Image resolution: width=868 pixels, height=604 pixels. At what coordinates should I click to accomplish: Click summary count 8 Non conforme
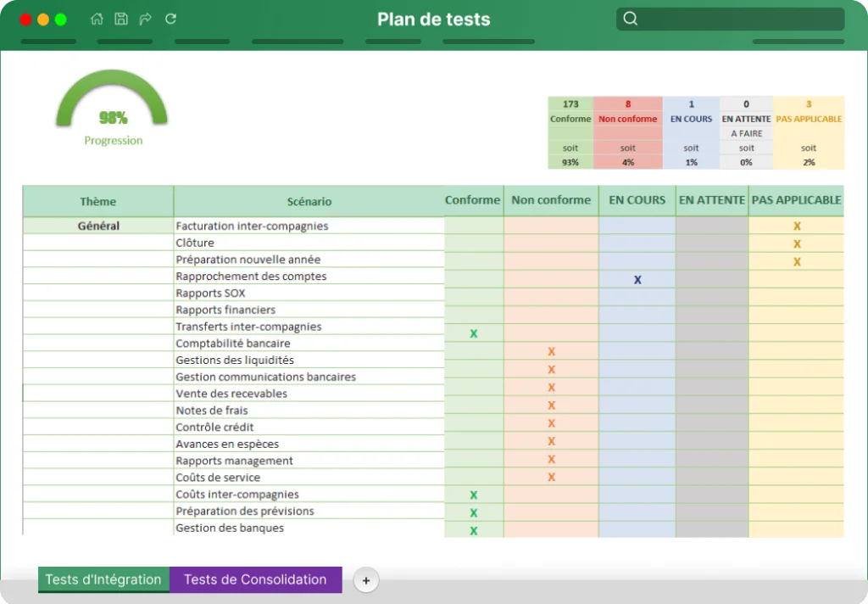[628, 103]
